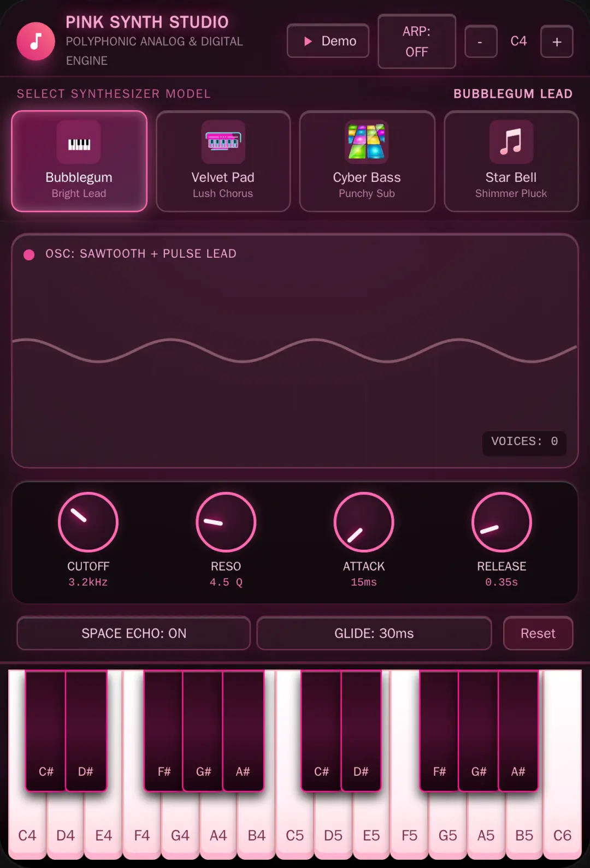590x868 pixels.
Task: Reset the synth parameters
Action: pyautogui.click(x=538, y=633)
